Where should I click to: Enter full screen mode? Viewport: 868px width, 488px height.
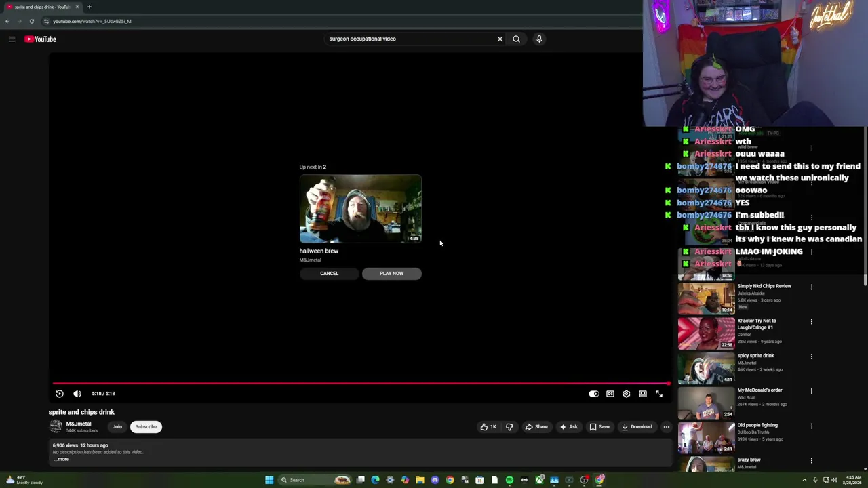659,394
